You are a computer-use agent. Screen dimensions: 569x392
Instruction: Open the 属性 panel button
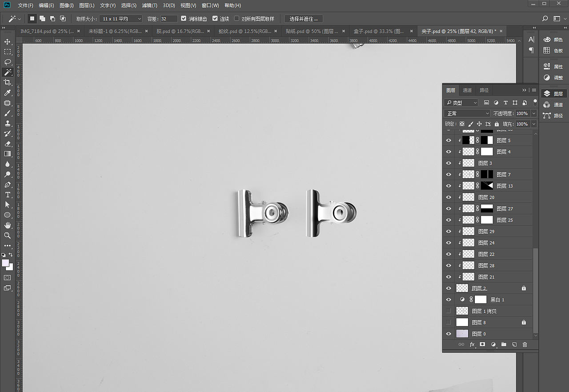click(553, 67)
